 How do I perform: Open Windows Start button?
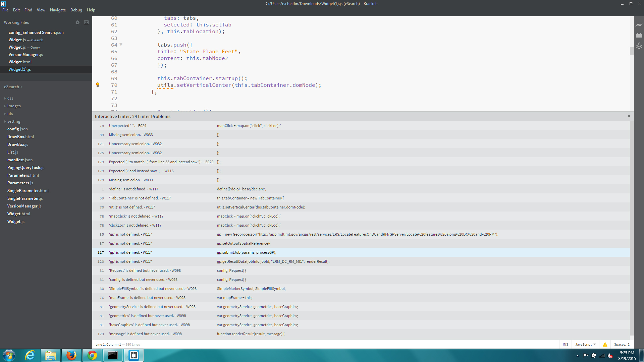click(x=9, y=355)
